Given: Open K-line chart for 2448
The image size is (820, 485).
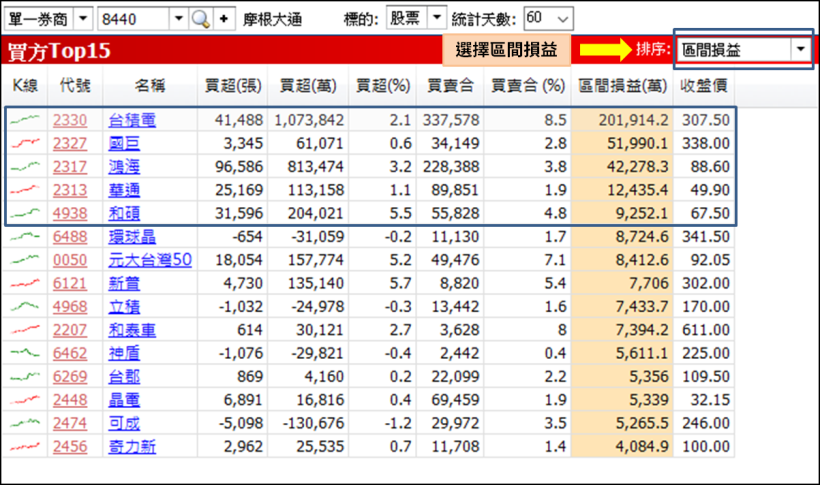Looking at the screenshot, I should tap(25, 400).
